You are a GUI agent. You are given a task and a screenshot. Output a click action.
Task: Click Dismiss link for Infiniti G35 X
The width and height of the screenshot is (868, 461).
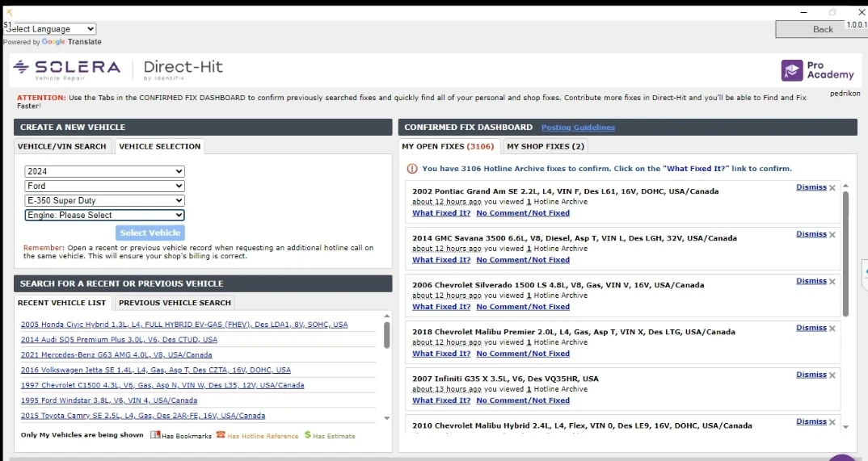point(811,375)
